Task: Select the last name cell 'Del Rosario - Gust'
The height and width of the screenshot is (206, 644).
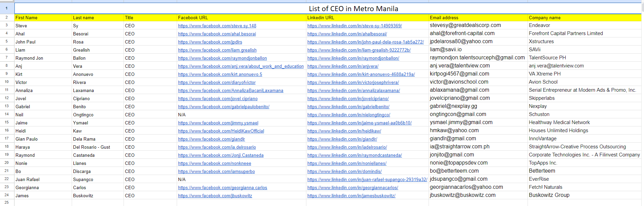Action: [x=98, y=147]
